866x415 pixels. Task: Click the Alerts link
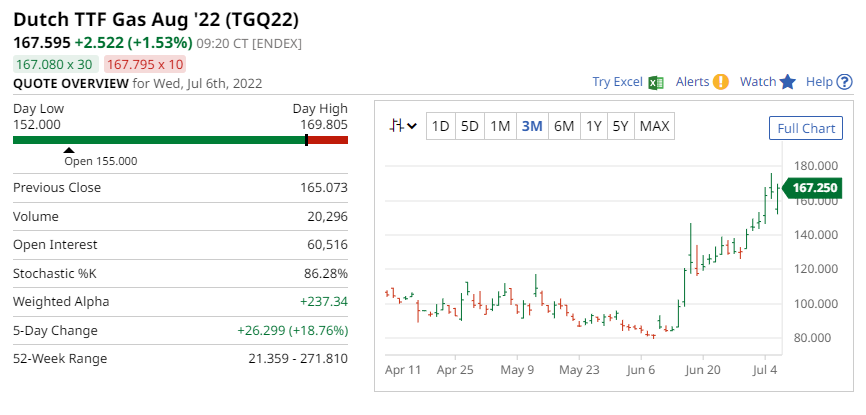692,82
